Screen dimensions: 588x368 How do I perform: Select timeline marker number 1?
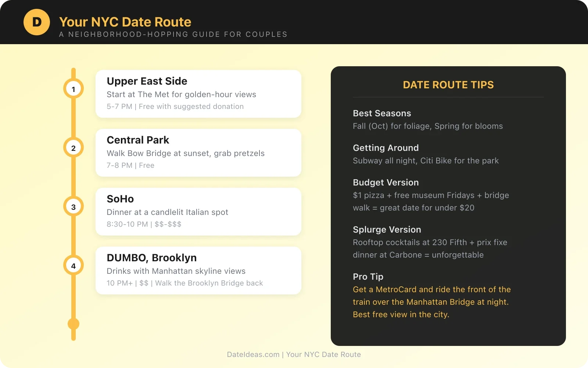pyautogui.click(x=73, y=89)
